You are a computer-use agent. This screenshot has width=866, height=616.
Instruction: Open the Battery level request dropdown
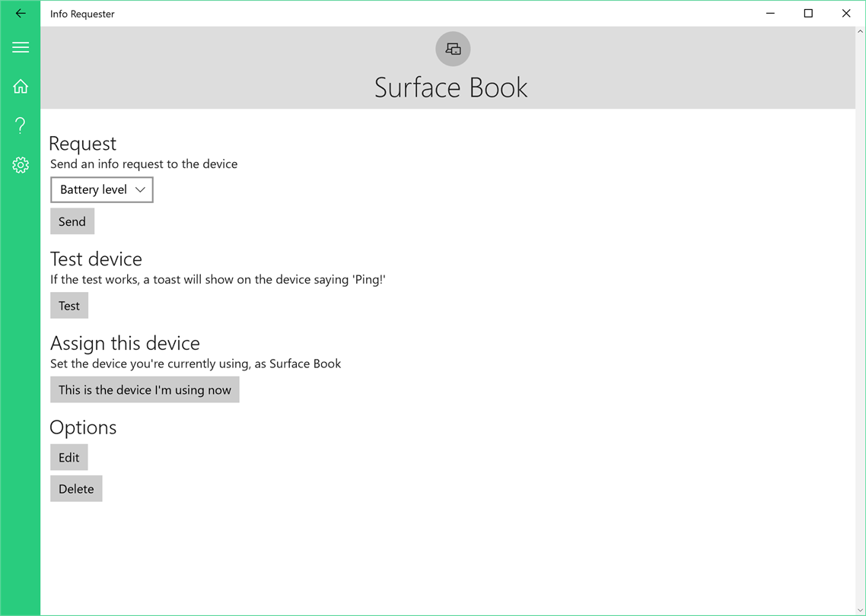pos(102,190)
